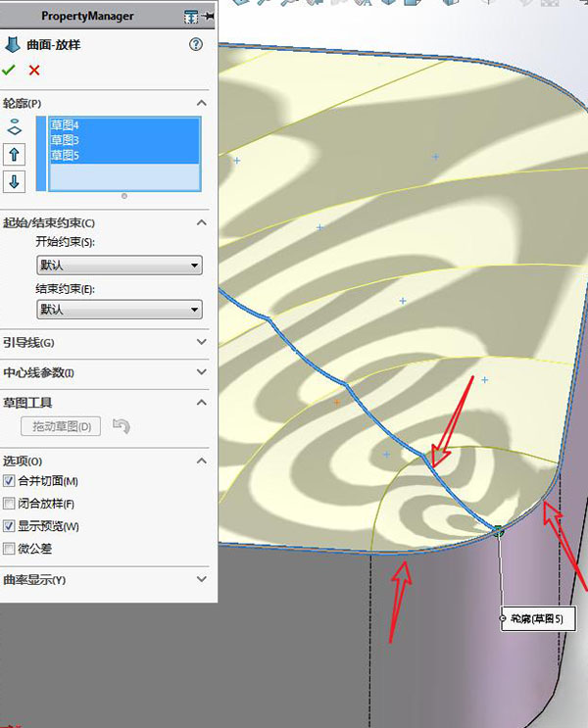The height and width of the screenshot is (728, 588).
Task: Confirm the surface loft with green checkmark
Action: pos(9,71)
